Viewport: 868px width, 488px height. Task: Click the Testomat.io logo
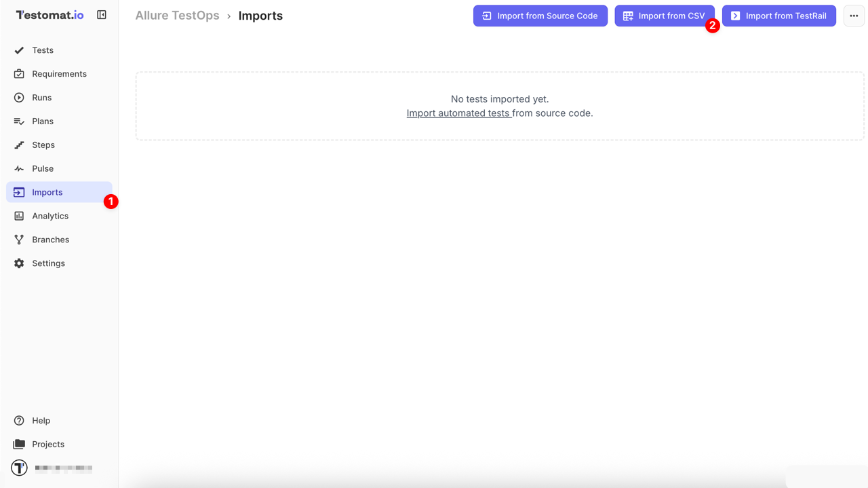pyautogui.click(x=49, y=14)
